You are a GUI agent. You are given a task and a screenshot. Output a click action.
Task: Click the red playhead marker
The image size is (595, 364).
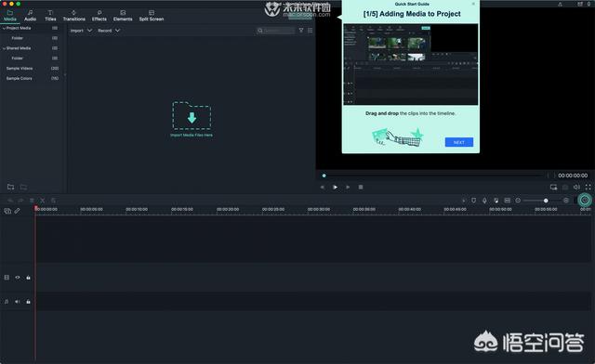[x=35, y=208]
